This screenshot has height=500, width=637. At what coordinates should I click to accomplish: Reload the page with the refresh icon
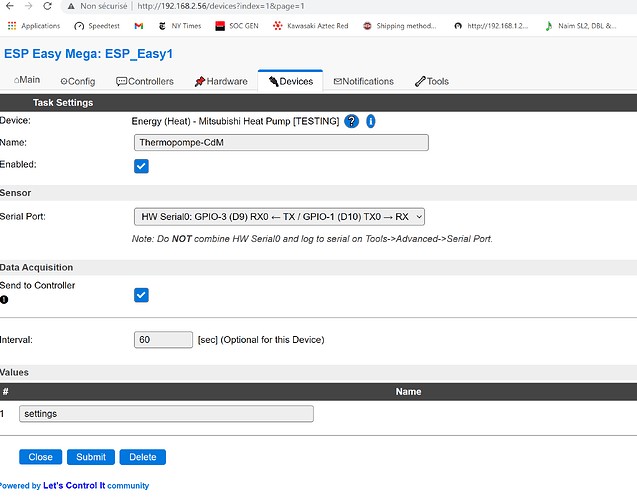(x=47, y=6)
